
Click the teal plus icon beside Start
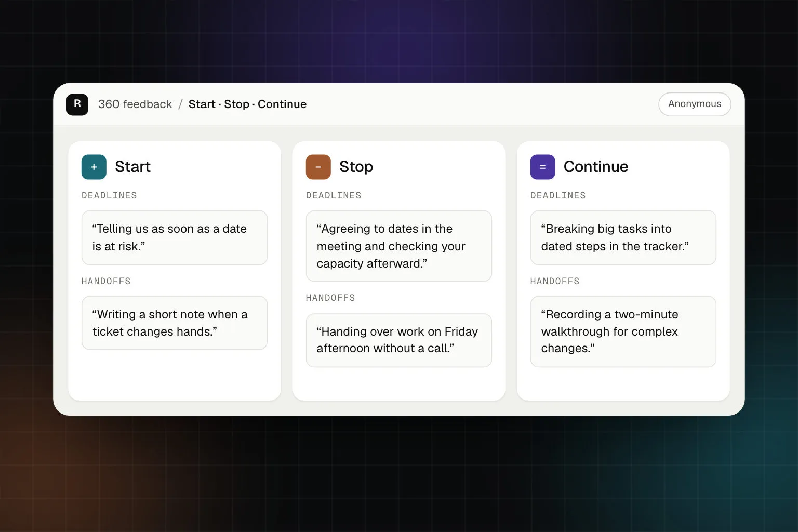click(94, 167)
